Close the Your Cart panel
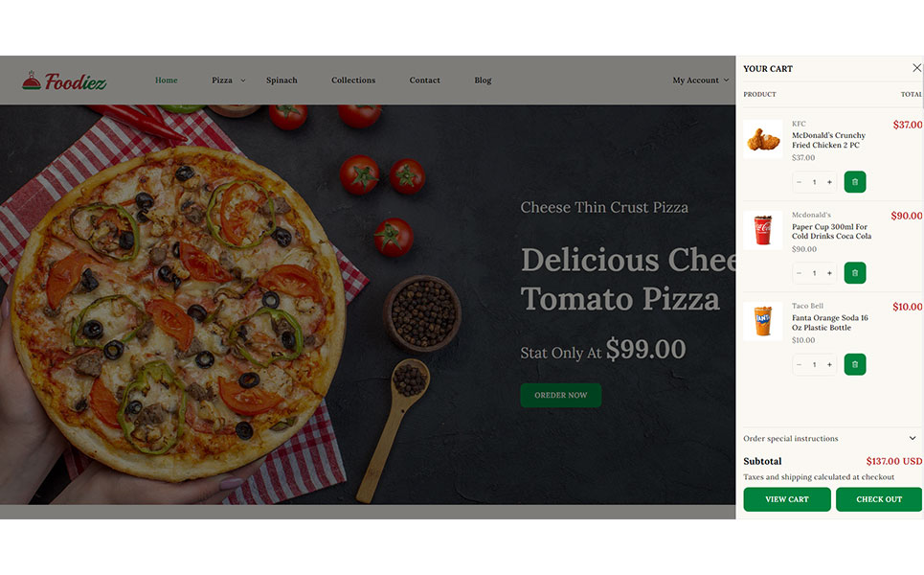Screen dimensions: 924x575 click(x=916, y=68)
